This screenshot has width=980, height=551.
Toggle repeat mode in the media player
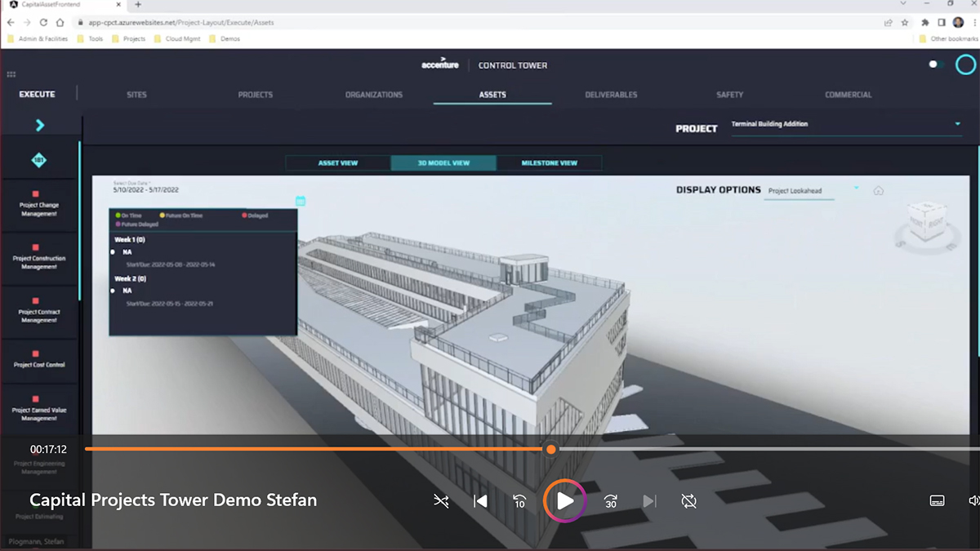tap(688, 501)
